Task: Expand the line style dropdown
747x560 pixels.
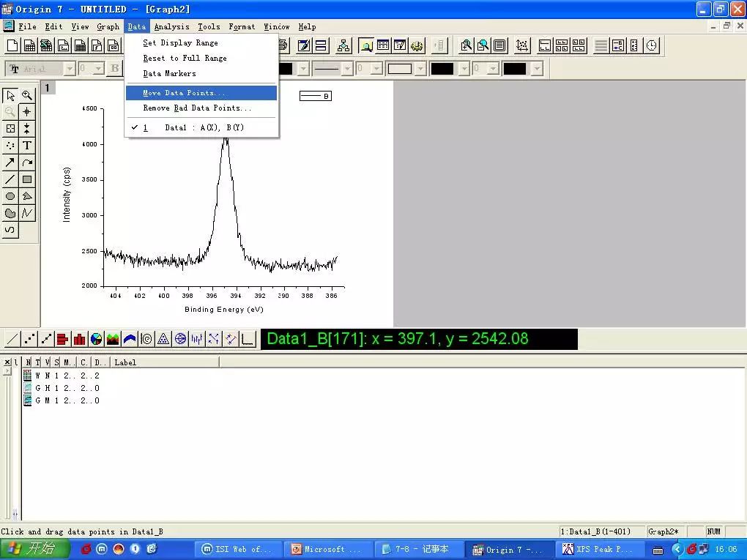Action: pyautogui.click(x=347, y=69)
